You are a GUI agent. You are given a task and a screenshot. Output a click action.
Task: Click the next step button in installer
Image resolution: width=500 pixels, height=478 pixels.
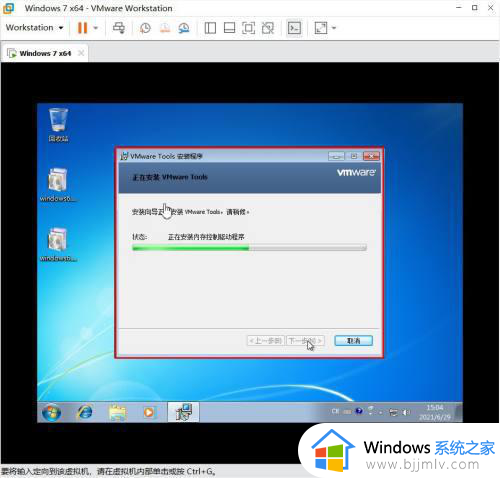click(305, 341)
